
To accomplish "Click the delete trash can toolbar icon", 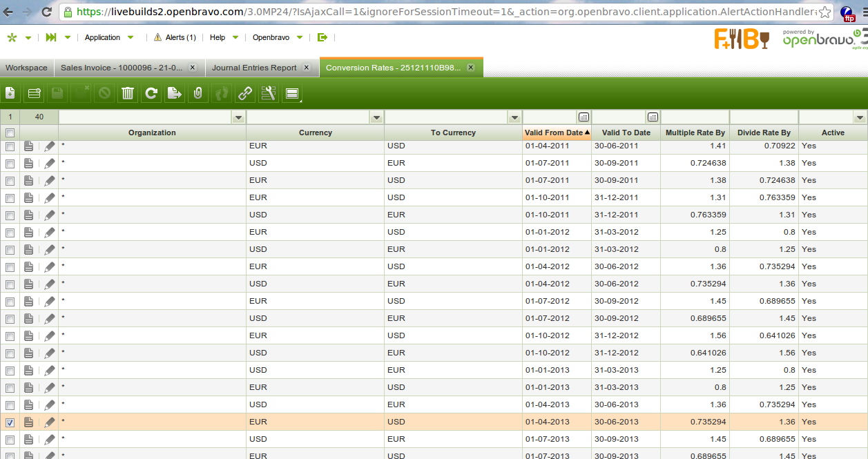I will (128, 93).
